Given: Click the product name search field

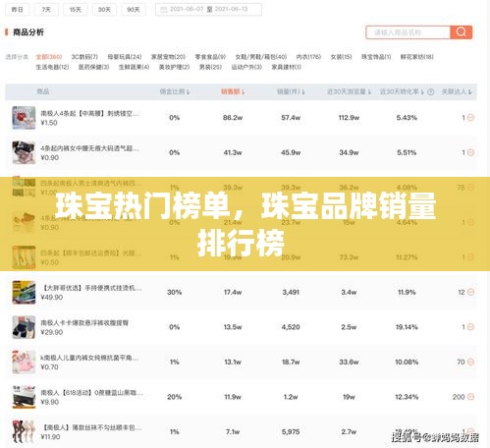Looking at the screenshot, I should [x=408, y=32].
